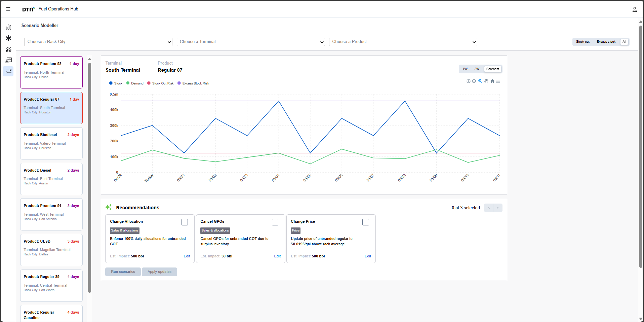
Task: Select the Regular 87 South Terminal card
Action: coord(51,108)
